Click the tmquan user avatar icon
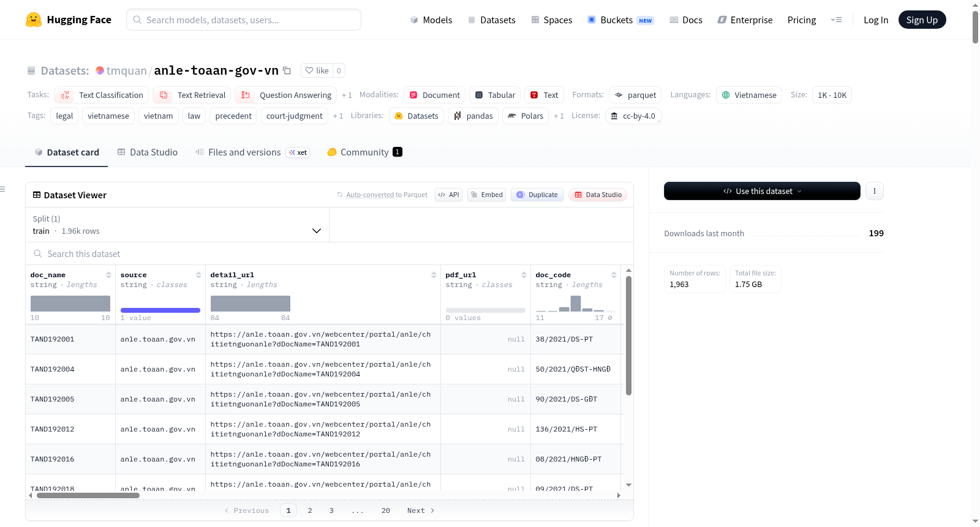 [100, 70]
